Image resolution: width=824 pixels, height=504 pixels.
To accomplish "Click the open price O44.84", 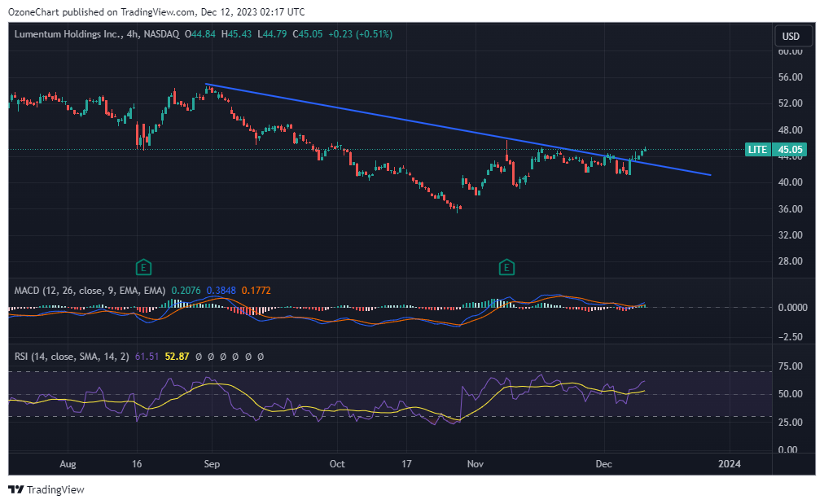I will (200, 34).
